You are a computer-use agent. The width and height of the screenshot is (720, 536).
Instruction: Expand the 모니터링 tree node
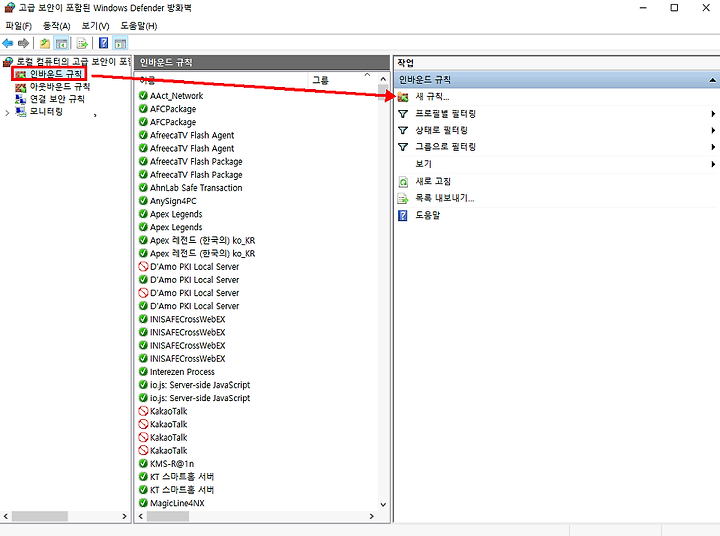pyautogui.click(x=7, y=112)
